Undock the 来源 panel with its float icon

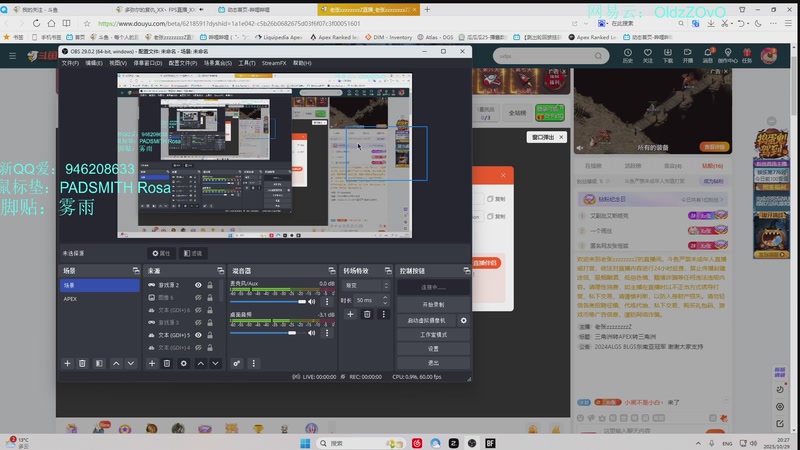220,270
